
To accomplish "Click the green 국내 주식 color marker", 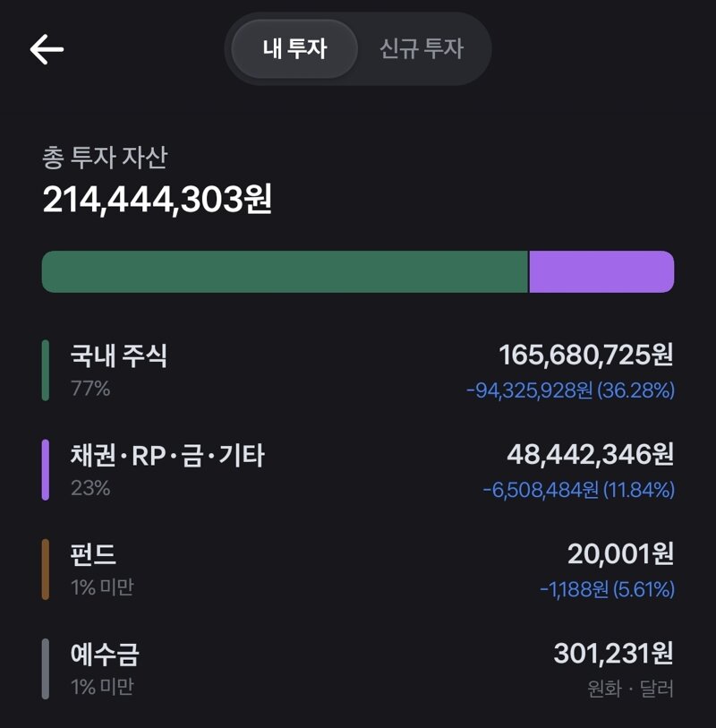I will click(46, 371).
